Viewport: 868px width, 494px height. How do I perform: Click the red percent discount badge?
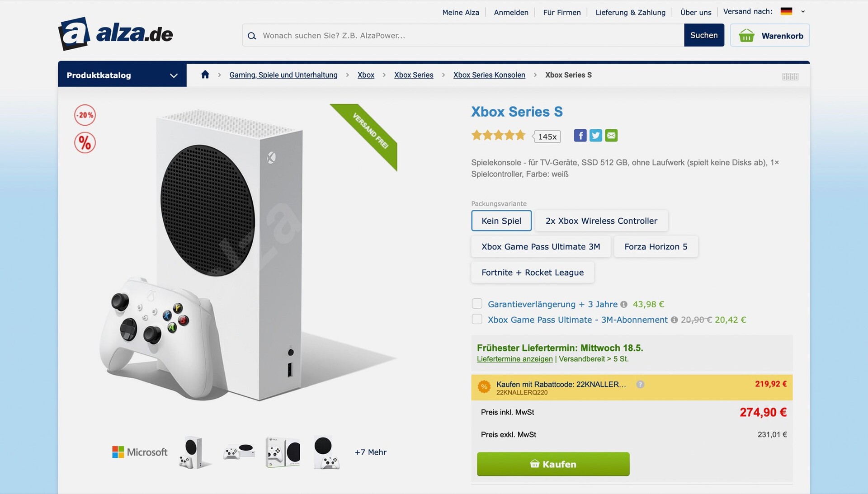click(85, 143)
